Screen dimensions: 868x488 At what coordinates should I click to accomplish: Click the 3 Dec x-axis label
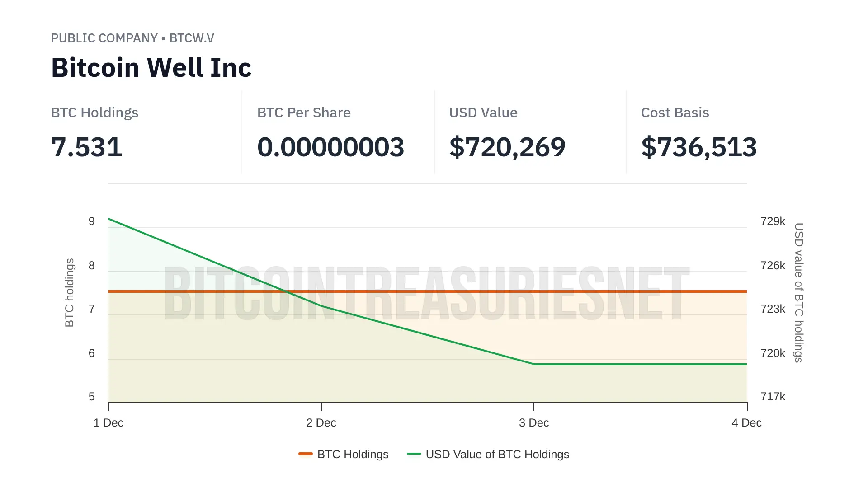coord(534,423)
